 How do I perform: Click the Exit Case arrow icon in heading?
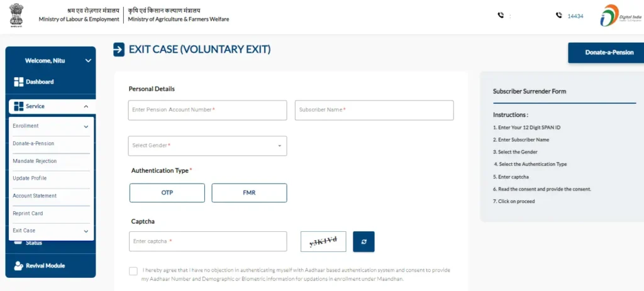click(119, 50)
